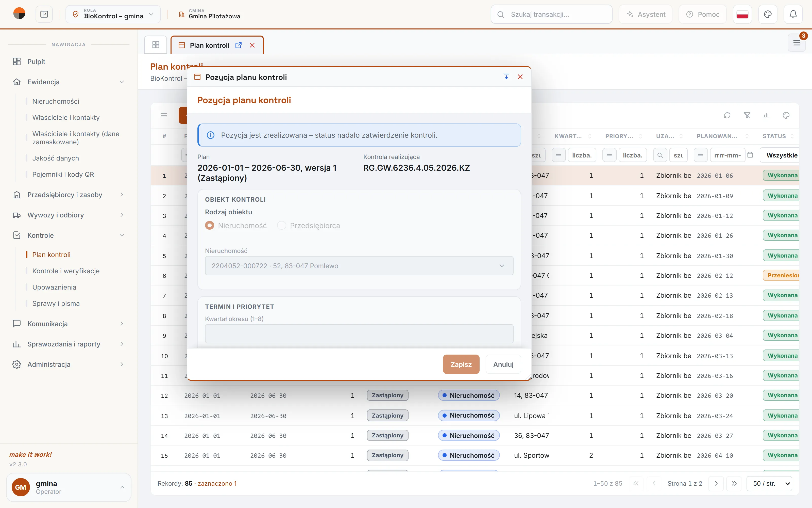Click the Kwartał okresu input field
This screenshot has height=508, width=812.
point(359,334)
